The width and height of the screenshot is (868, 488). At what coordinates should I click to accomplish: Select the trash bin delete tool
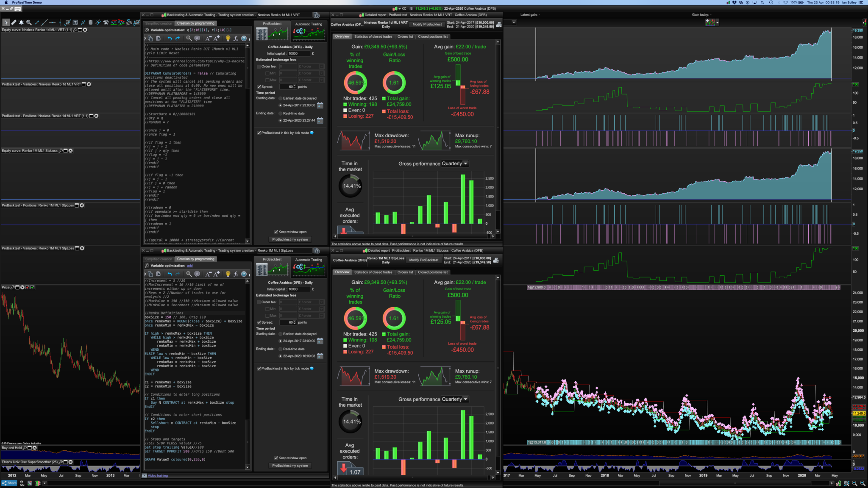point(90,22)
